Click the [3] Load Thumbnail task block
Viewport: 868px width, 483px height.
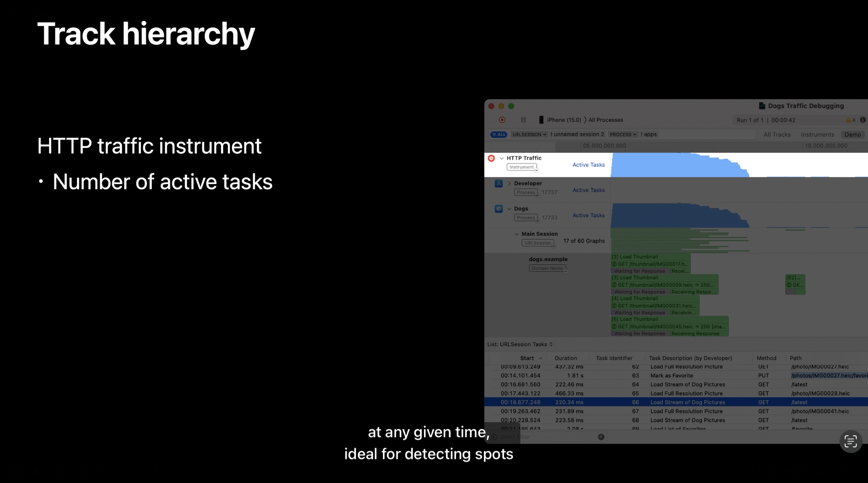coord(664,284)
